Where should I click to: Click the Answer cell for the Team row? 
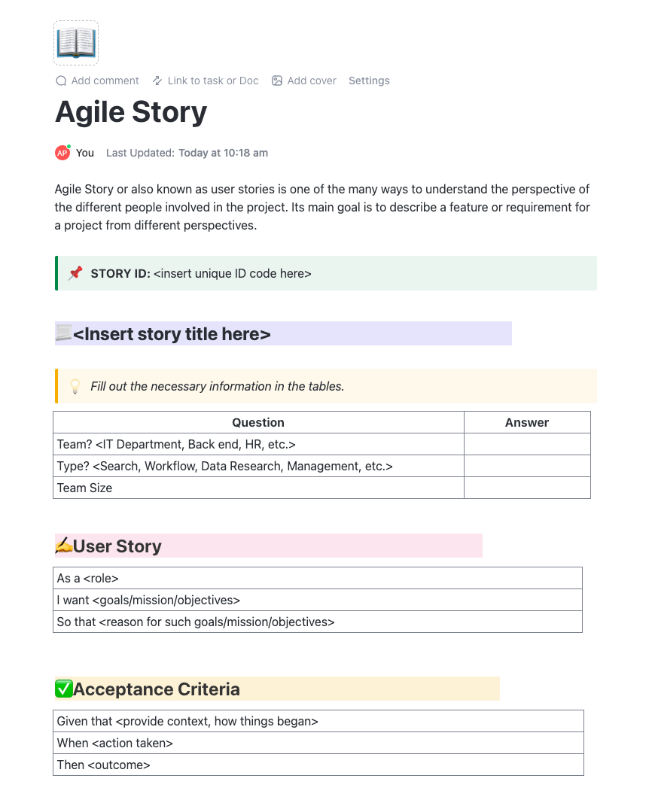[526, 444]
